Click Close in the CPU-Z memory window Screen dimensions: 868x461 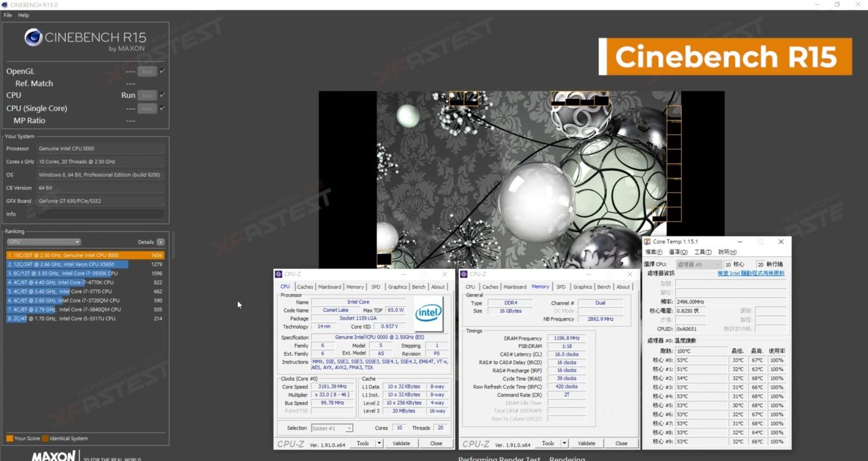coord(621,443)
